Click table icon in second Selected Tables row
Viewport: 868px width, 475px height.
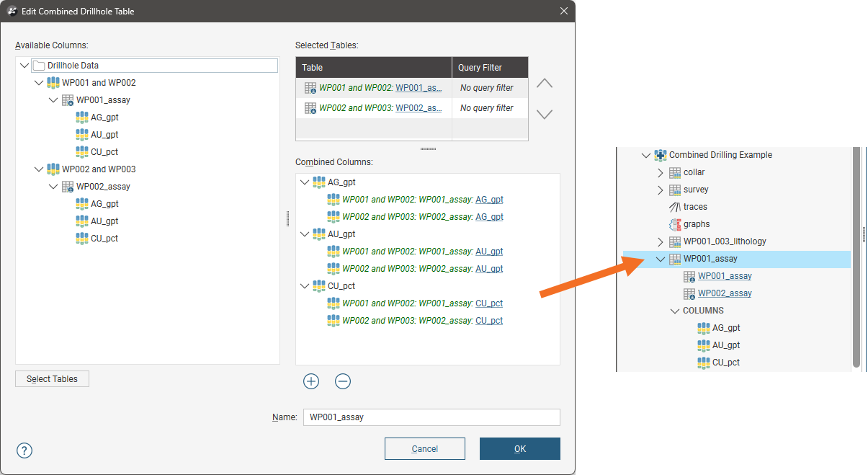coord(310,108)
